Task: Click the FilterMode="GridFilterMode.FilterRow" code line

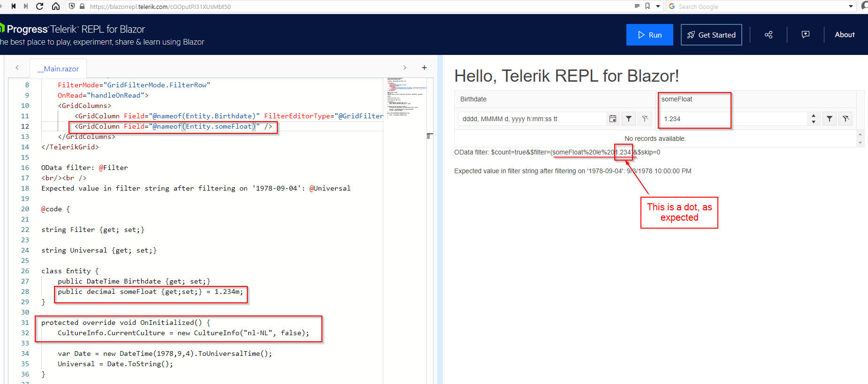Action: click(134, 85)
